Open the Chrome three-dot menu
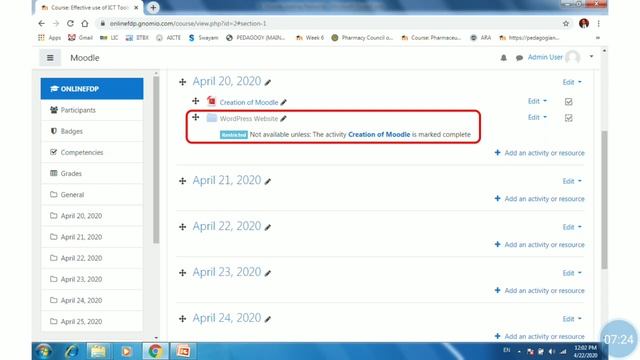This screenshot has height=360, width=640. coord(598,24)
